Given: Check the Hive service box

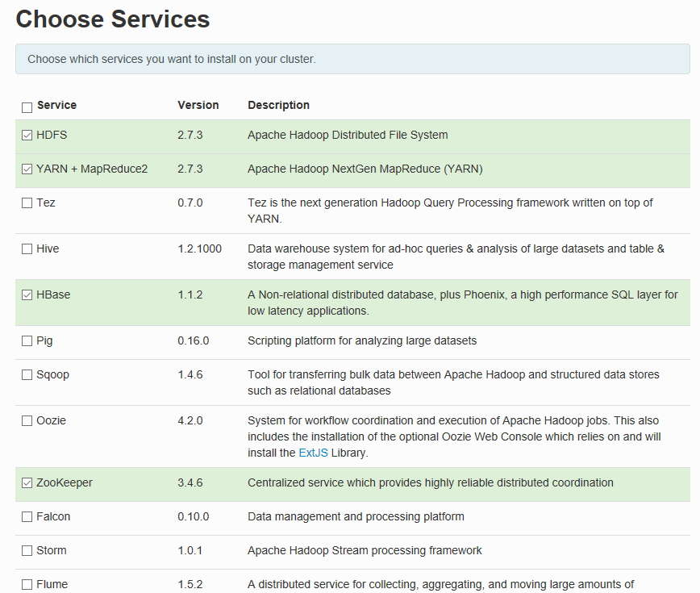Looking at the screenshot, I should point(27,249).
